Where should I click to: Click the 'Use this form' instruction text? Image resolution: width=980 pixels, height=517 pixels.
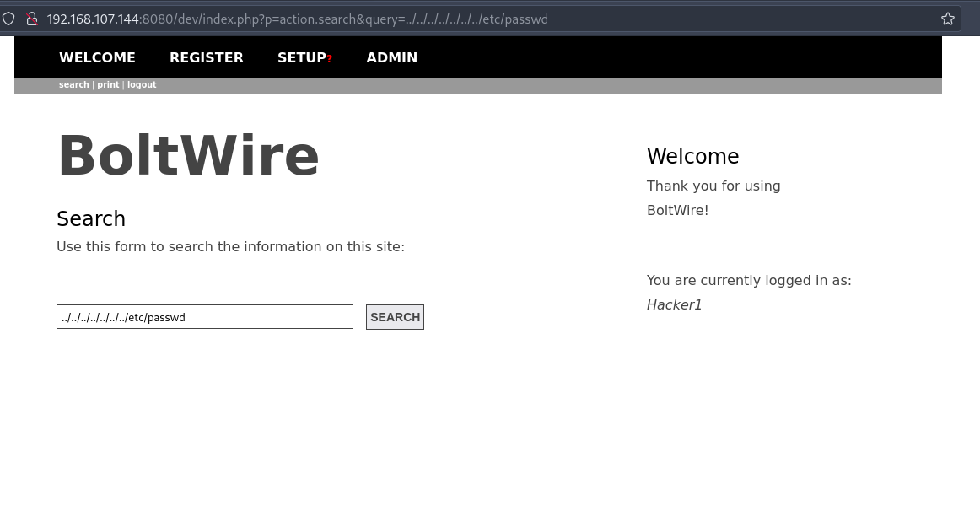[230, 247]
